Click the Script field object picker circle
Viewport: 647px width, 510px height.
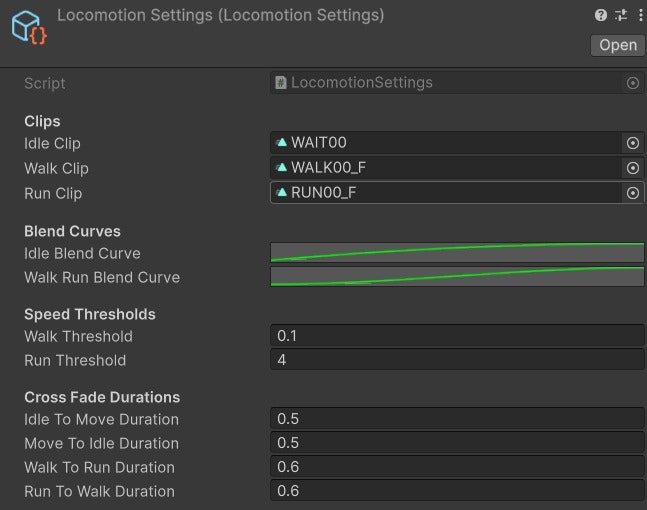coord(633,83)
